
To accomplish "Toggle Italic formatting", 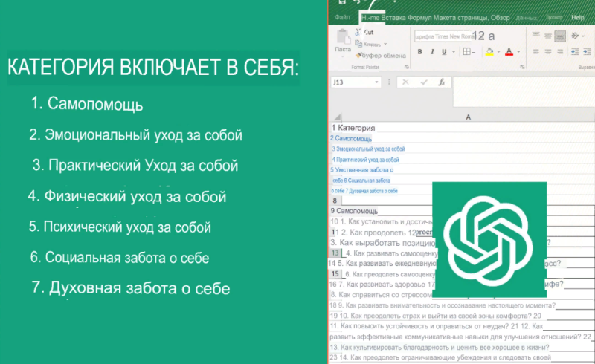I will 432,52.
